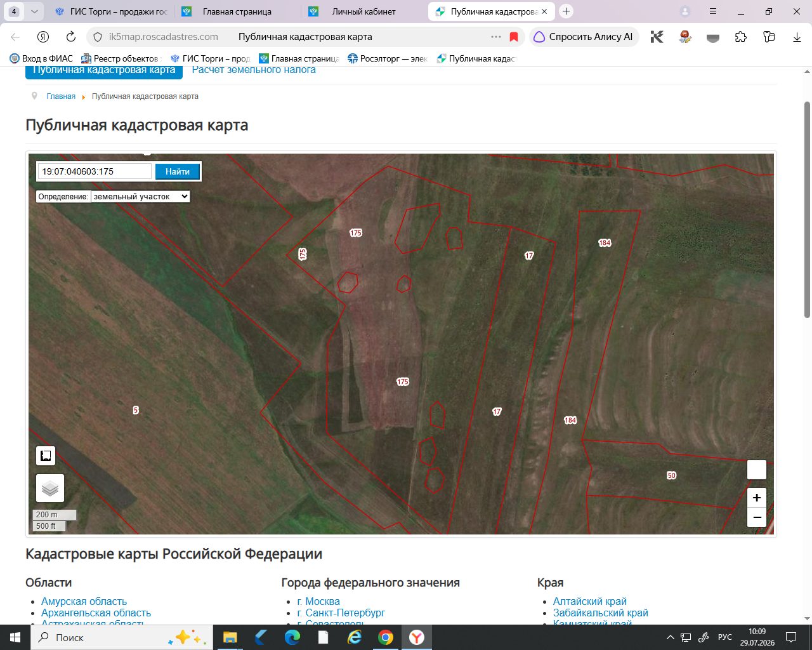
Task: Switch to the ГИС Торги browser tab
Action: [112, 11]
